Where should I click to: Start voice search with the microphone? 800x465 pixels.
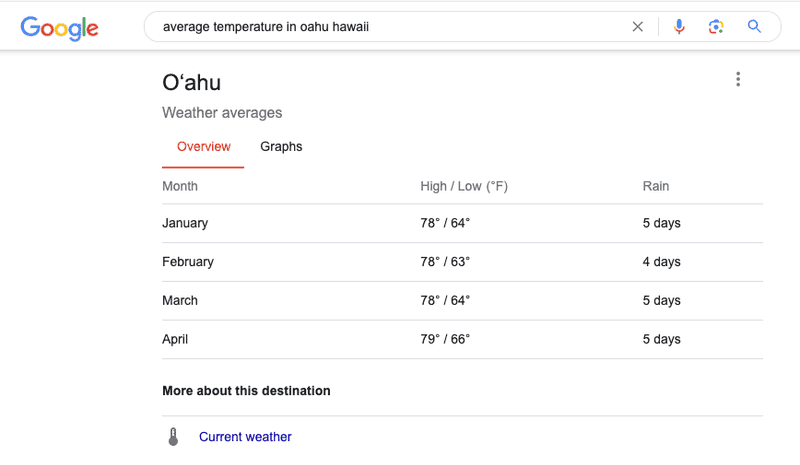679,27
